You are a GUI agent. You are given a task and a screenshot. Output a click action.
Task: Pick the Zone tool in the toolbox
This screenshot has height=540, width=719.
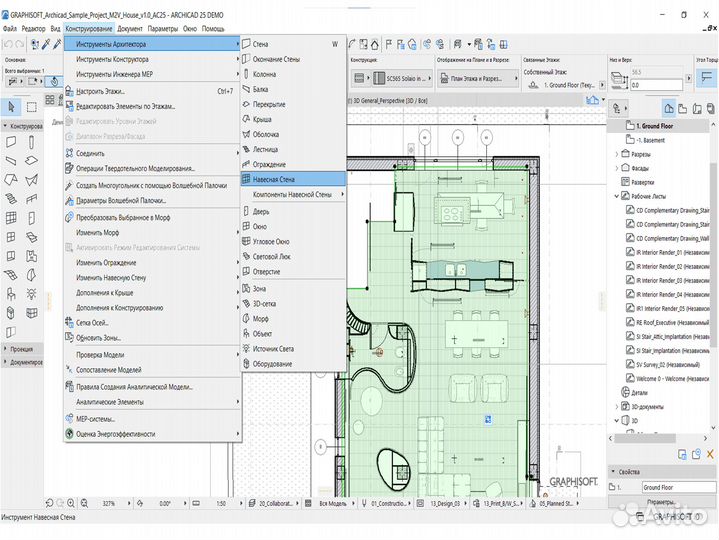(32, 256)
